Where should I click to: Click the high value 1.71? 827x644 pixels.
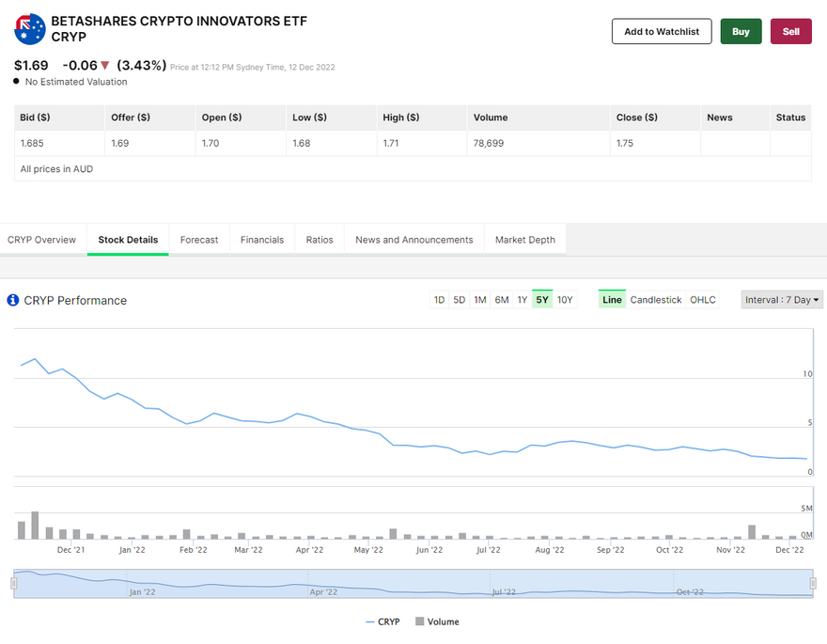click(x=391, y=144)
